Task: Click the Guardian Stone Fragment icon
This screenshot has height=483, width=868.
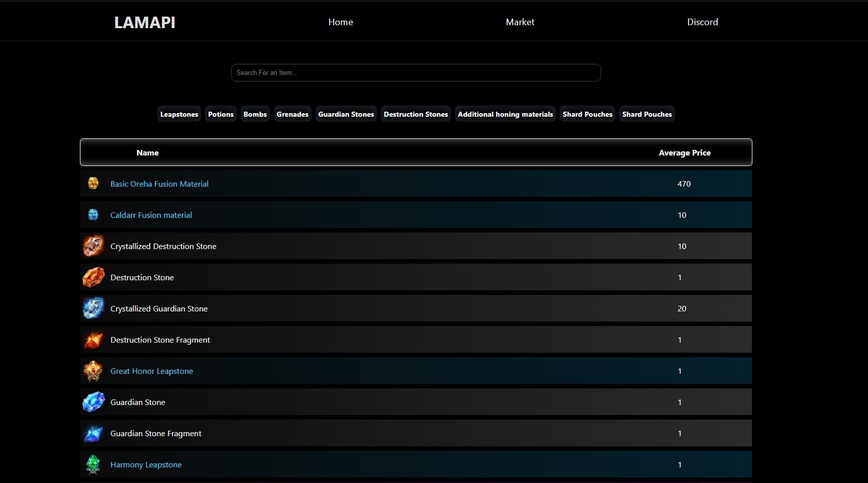Action: pos(93,433)
